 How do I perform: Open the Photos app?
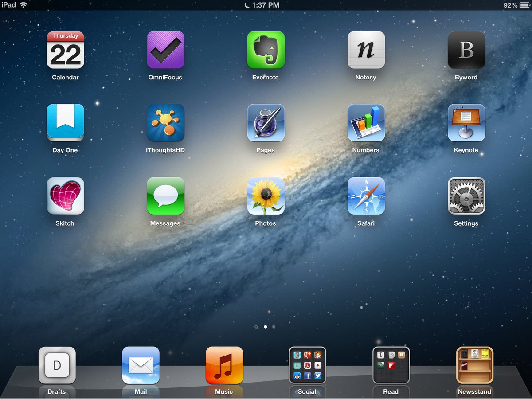(x=266, y=196)
